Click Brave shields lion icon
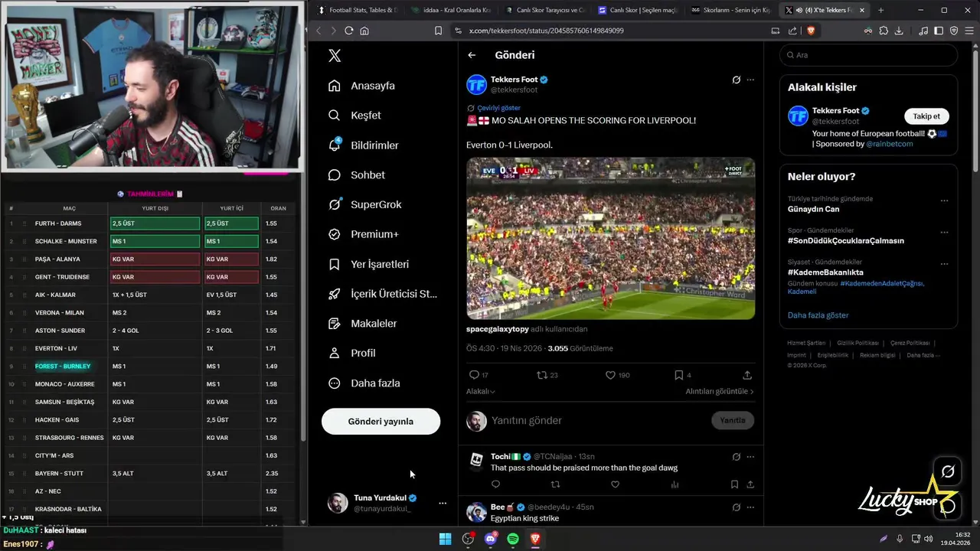This screenshot has height=551, width=980. tap(811, 31)
